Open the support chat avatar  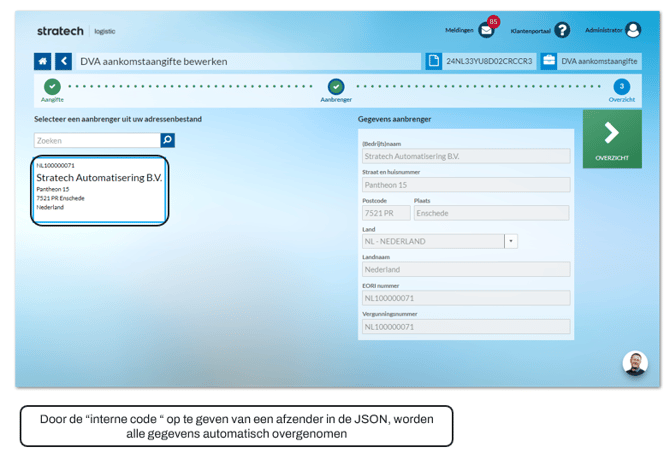point(635,363)
